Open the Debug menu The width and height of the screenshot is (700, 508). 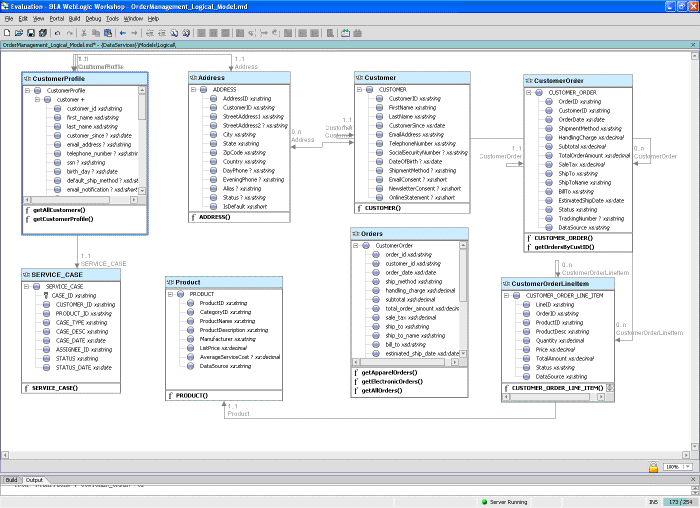click(x=93, y=19)
